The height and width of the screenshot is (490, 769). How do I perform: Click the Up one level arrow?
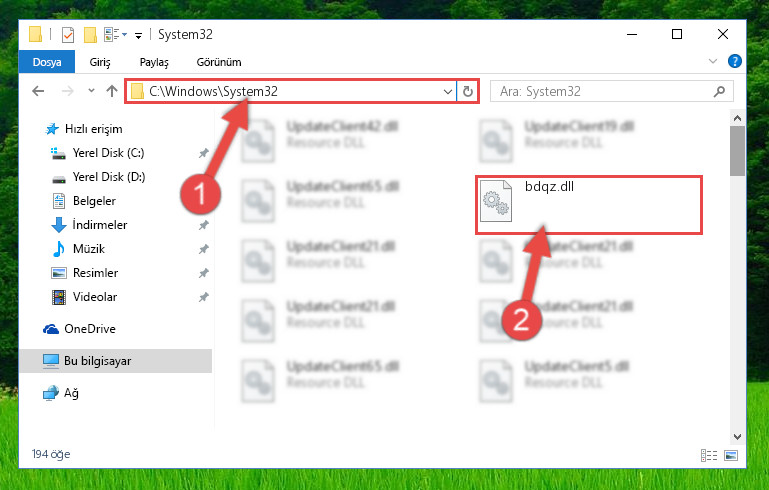point(112,91)
